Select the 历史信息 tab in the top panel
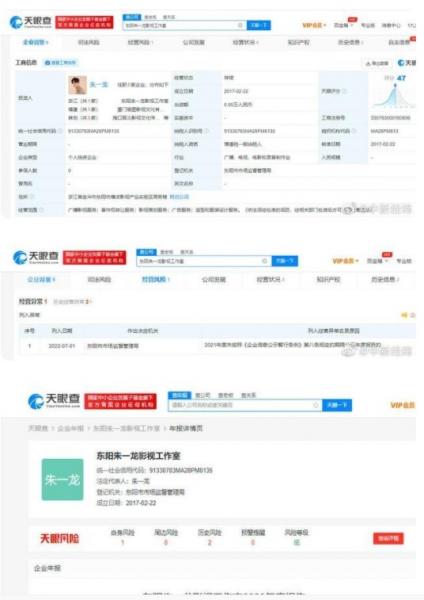This screenshot has width=424, height=600. 350,42
